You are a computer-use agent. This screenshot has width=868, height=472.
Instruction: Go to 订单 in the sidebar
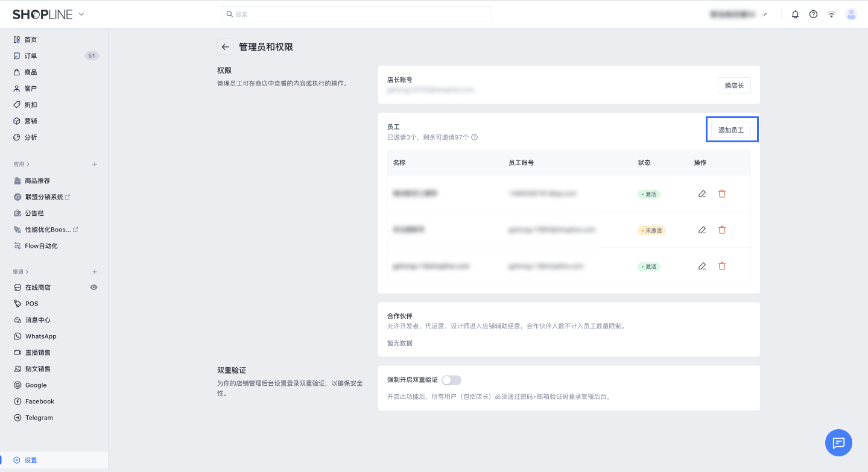click(x=31, y=56)
